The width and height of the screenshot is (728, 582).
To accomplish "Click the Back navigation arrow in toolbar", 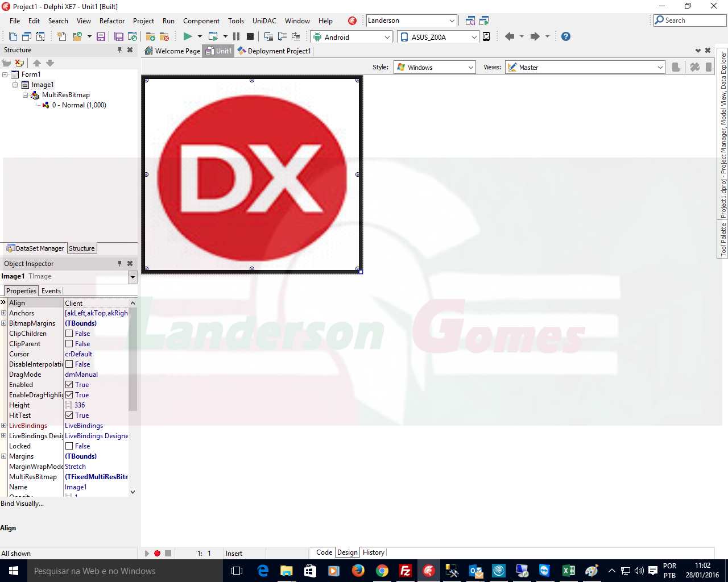I will tap(510, 36).
